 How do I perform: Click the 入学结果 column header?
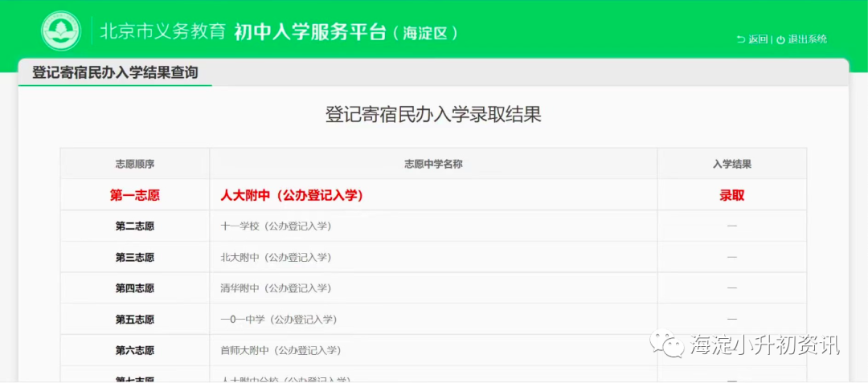pos(732,164)
